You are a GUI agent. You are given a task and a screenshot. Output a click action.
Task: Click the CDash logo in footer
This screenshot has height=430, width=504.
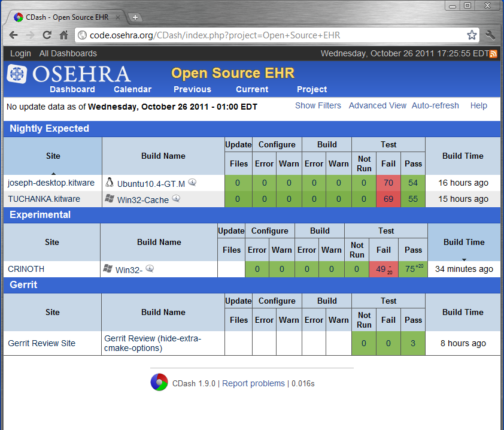(x=159, y=382)
